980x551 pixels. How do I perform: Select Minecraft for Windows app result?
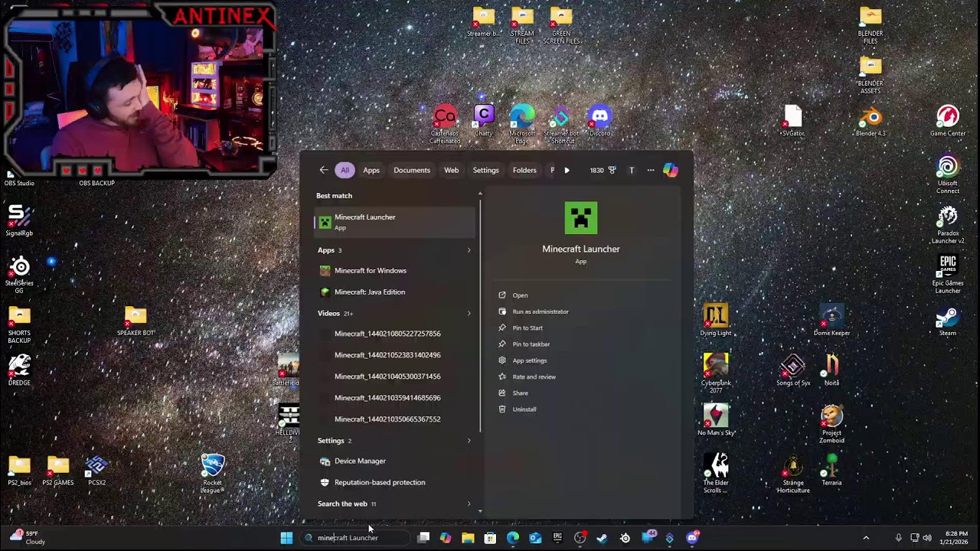[395, 270]
